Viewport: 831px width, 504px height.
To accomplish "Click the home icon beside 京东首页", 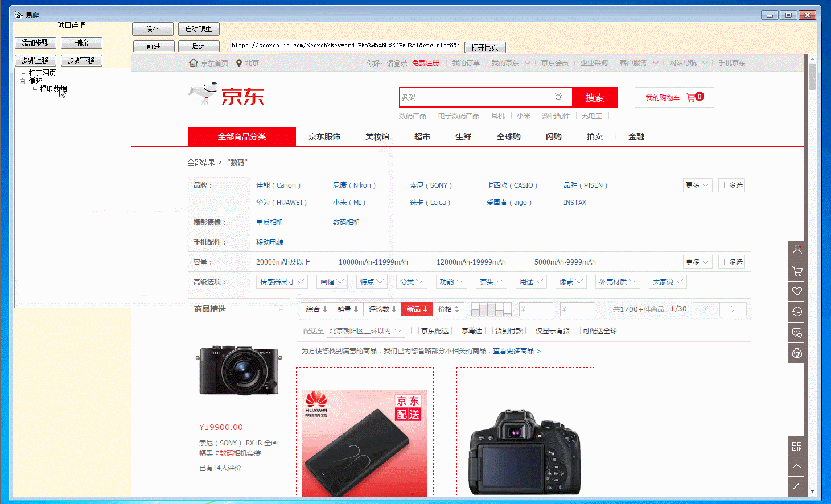I will (194, 63).
